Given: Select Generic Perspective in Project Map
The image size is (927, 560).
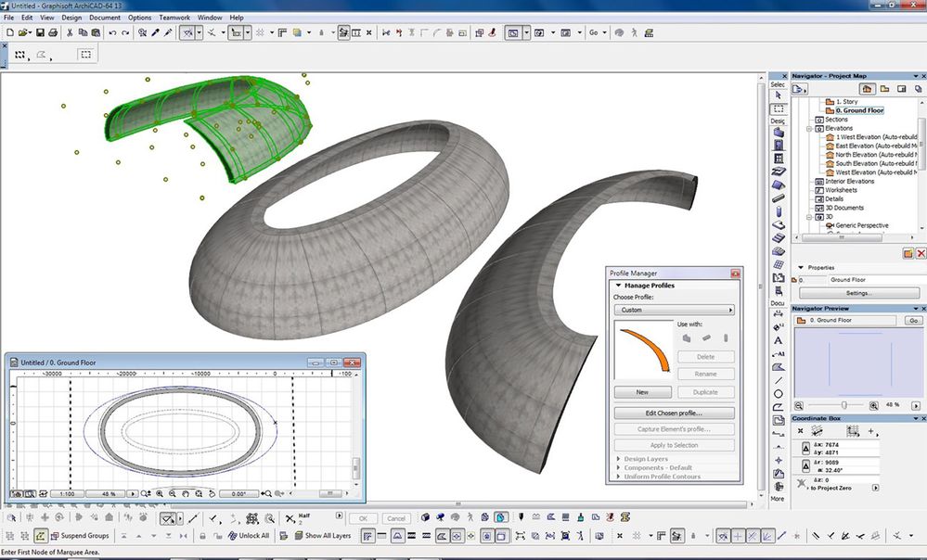Looking at the screenshot, I should (861, 225).
